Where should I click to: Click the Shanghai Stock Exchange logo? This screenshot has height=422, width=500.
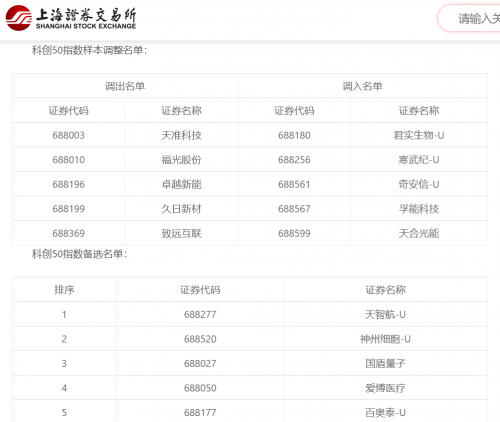(x=71, y=18)
